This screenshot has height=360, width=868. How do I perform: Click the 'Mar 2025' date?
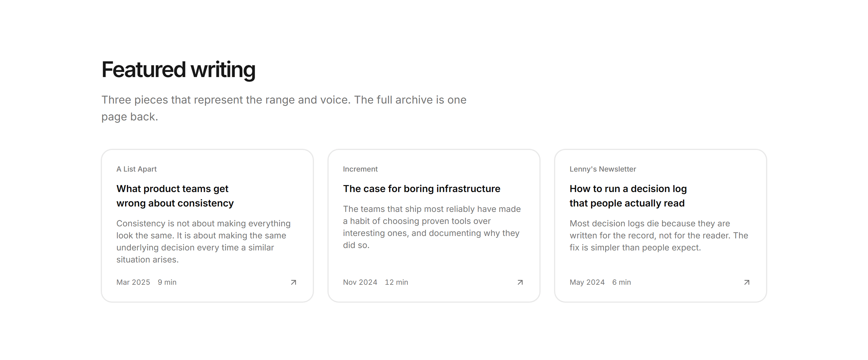133,282
